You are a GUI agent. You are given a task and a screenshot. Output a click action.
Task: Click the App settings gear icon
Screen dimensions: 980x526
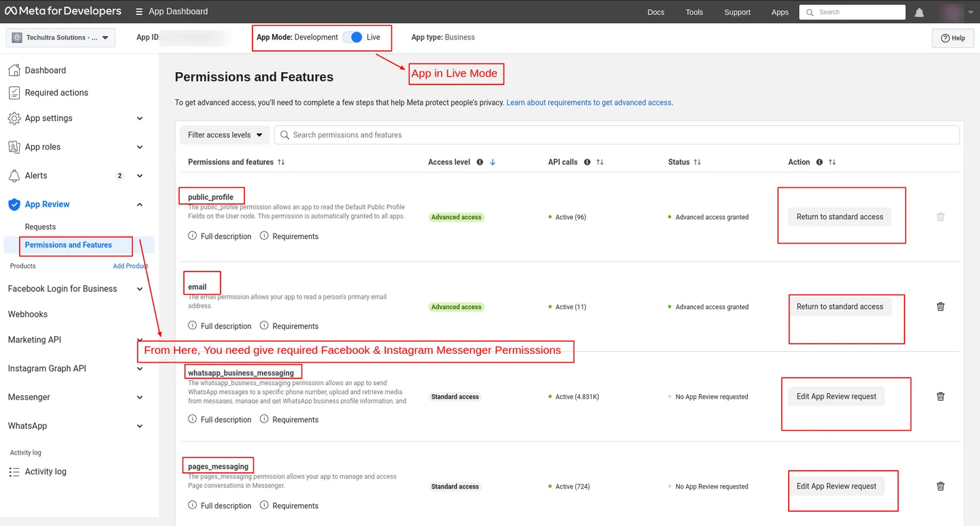(14, 118)
